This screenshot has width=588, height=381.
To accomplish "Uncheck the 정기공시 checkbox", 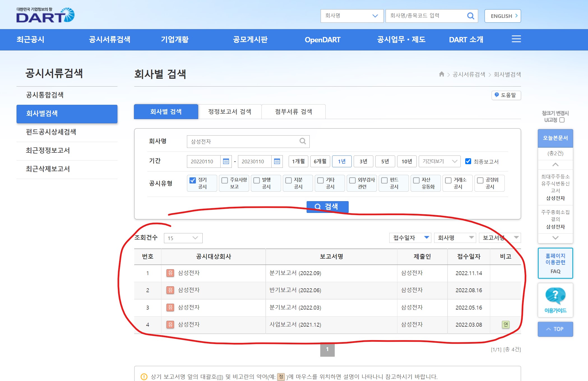I will tap(193, 180).
